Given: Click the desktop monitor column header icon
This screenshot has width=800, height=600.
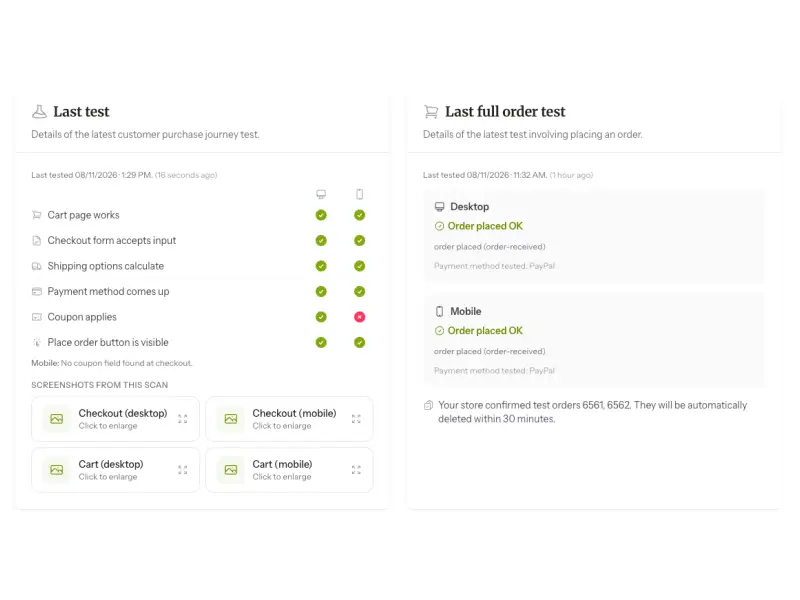Looking at the screenshot, I should (321, 194).
